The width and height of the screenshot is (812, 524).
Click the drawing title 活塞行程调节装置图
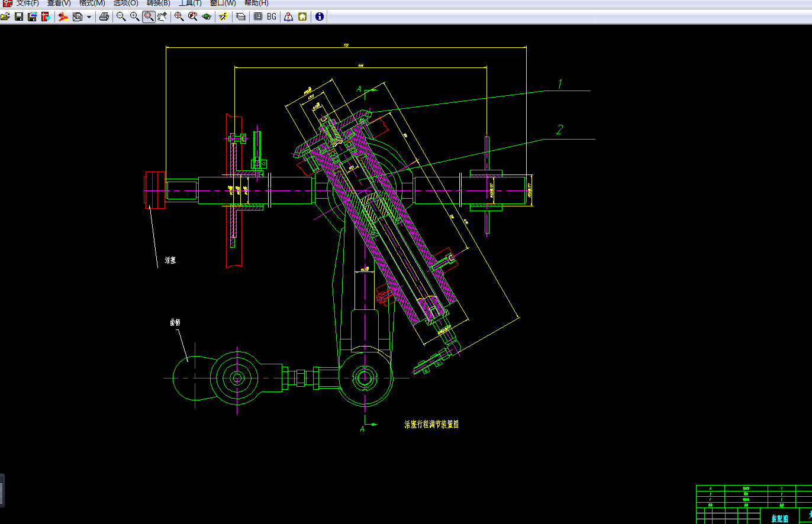[x=431, y=424]
